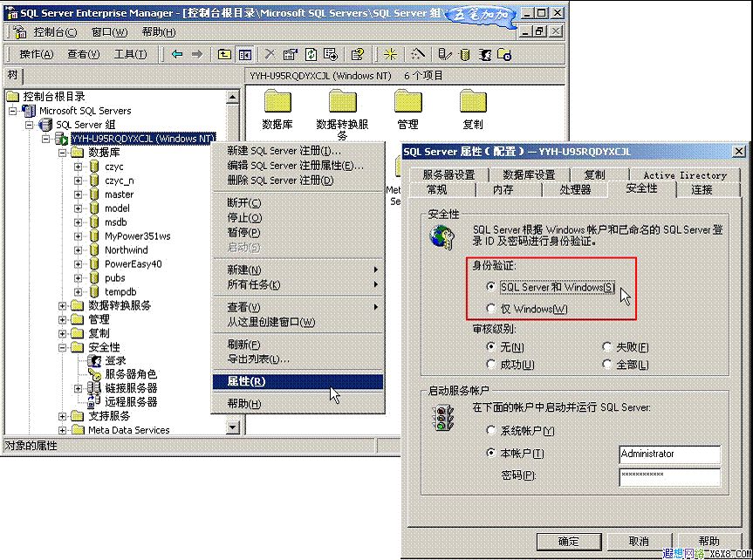
Task: Click the Help question-mark toolbar icon
Action: [357, 54]
